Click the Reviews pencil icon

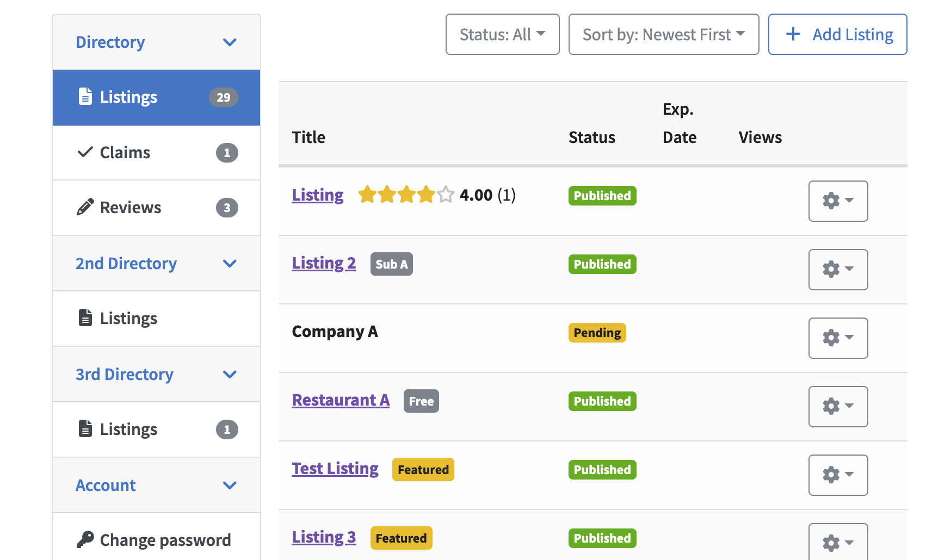pos(85,207)
